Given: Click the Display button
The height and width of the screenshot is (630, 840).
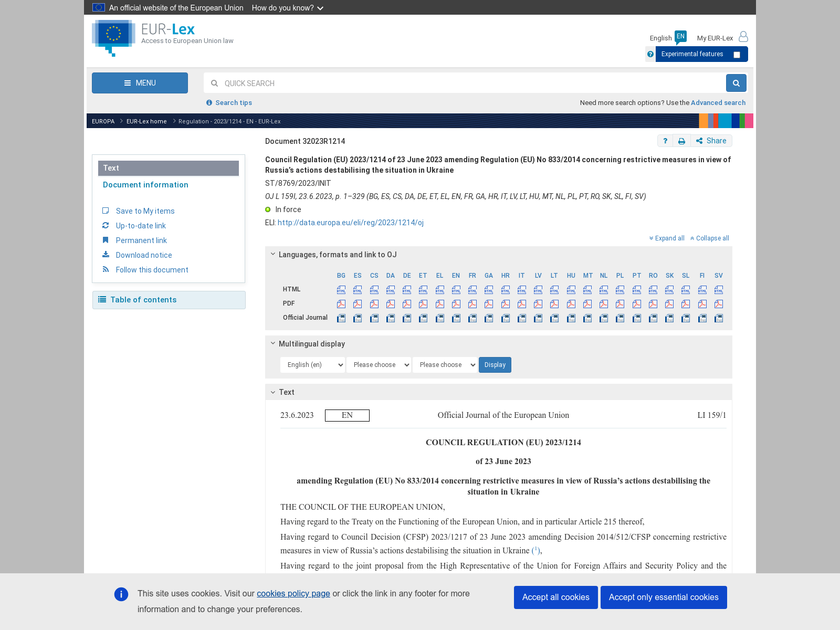Looking at the screenshot, I should [495, 365].
